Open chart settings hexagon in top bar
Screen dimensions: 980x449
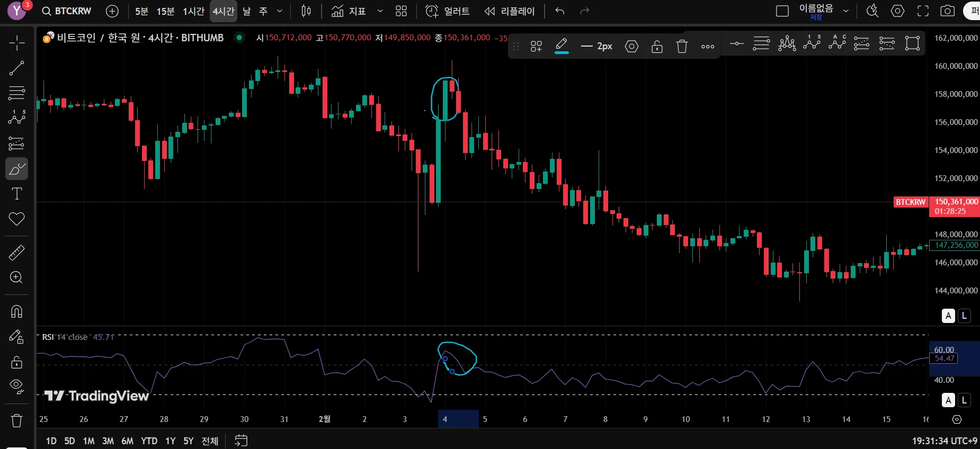coord(897,11)
